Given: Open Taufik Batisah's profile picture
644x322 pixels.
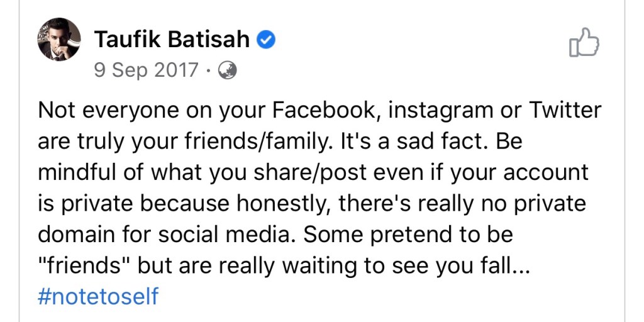Looking at the screenshot, I should click(x=59, y=39).
